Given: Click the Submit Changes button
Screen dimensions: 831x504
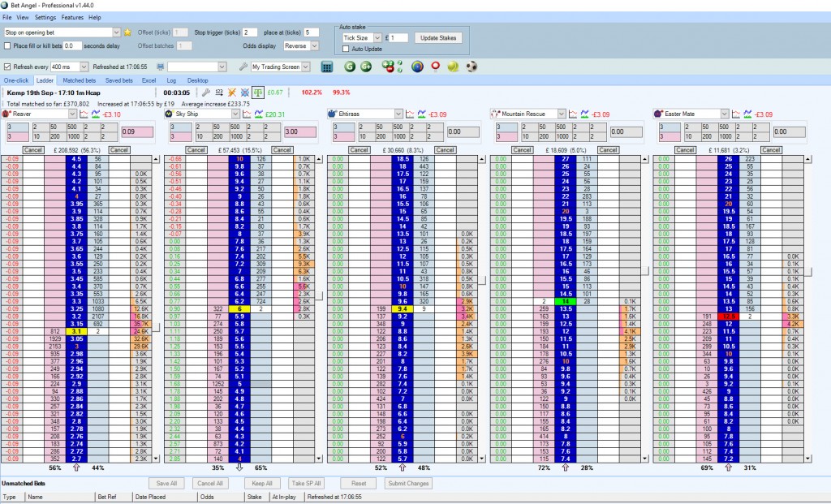Looking at the screenshot, I should click(408, 484).
